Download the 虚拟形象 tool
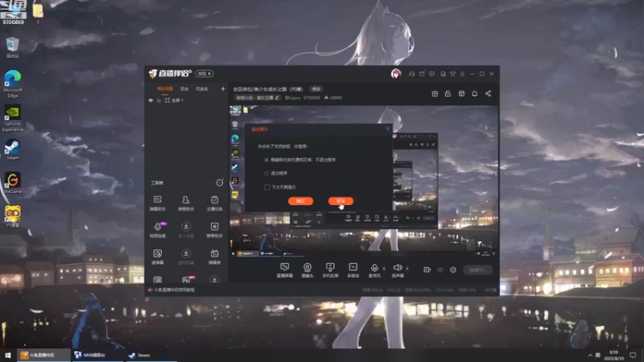 (186, 256)
